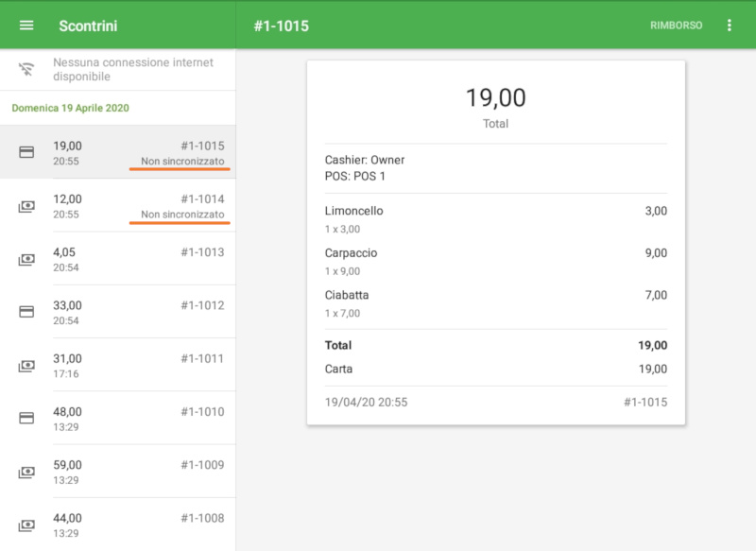Screen dimensions: 756x551
Task: Click the cash icon beside receipt #1-1009
Action: point(26,472)
